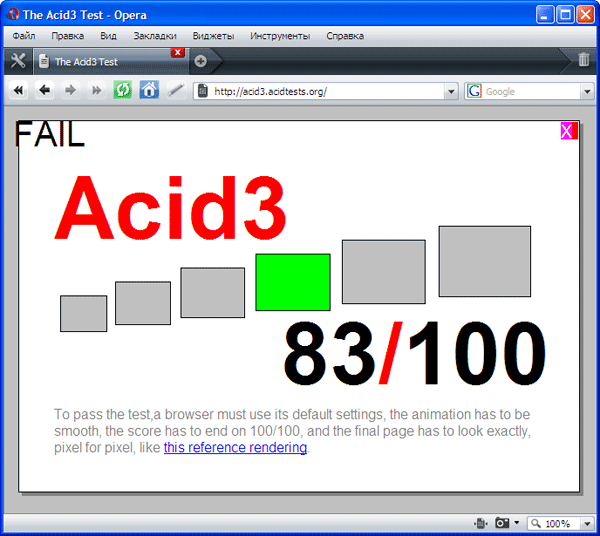Close the Opera window
Image resolution: width=600 pixels, height=536 pixels.
[585, 15]
